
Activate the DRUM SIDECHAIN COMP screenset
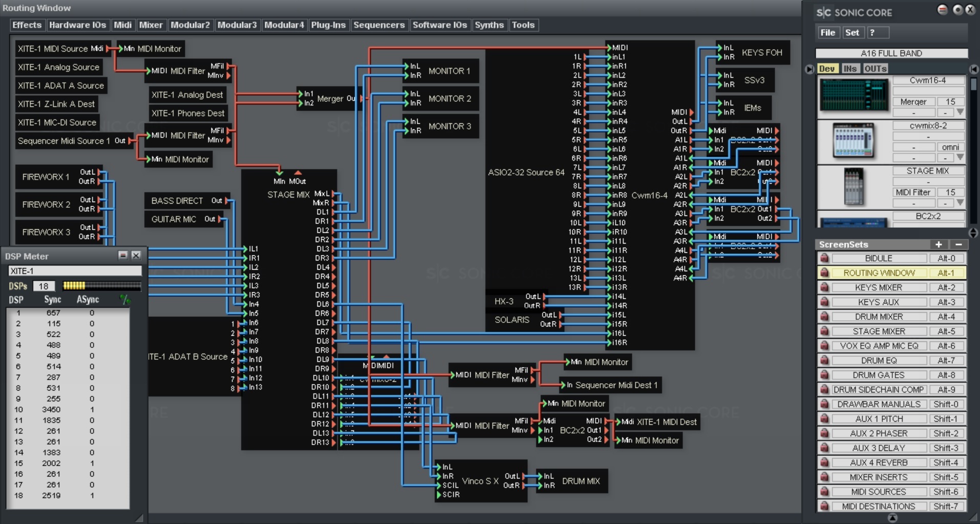[x=879, y=389]
